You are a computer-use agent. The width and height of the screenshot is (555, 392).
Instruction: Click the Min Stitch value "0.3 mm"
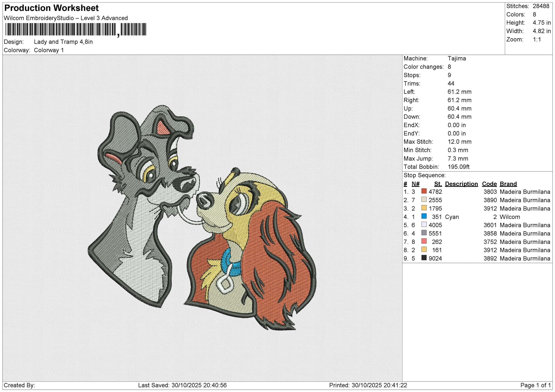[x=458, y=150]
